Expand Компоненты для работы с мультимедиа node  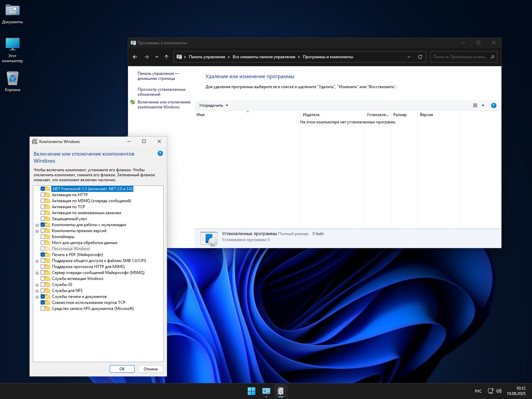point(37,225)
